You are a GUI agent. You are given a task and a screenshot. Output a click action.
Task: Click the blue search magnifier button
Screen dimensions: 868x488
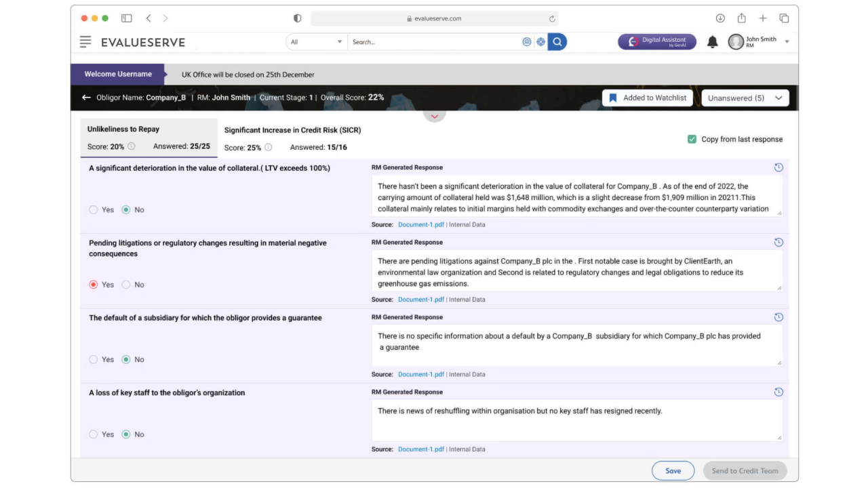point(557,42)
